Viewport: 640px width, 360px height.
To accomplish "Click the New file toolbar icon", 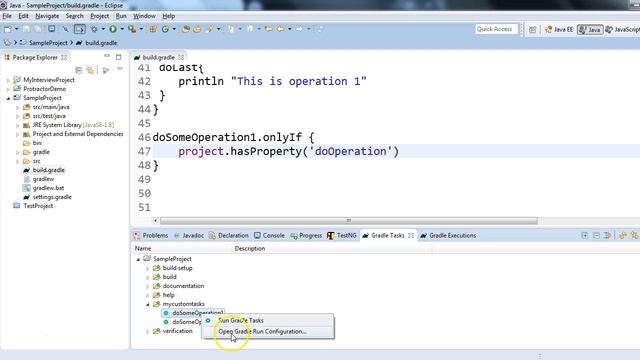I will tap(8, 29).
